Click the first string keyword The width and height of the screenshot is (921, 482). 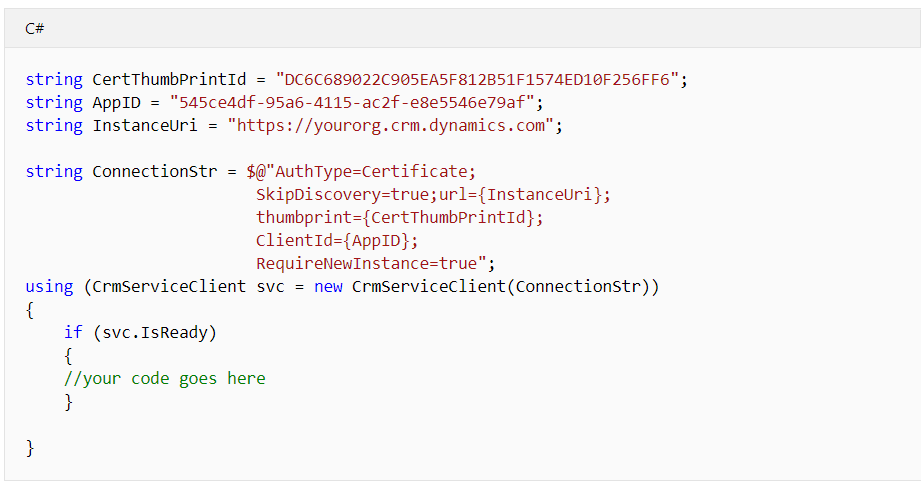54,79
